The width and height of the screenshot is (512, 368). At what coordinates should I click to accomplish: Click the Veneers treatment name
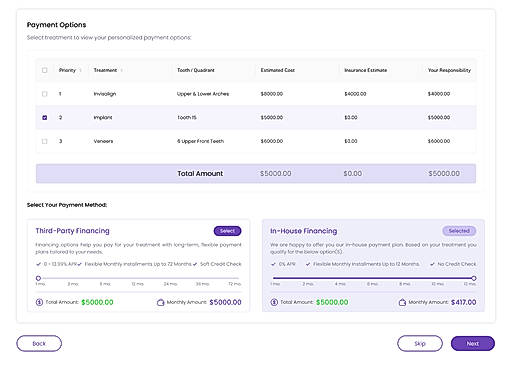pyautogui.click(x=103, y=141)
